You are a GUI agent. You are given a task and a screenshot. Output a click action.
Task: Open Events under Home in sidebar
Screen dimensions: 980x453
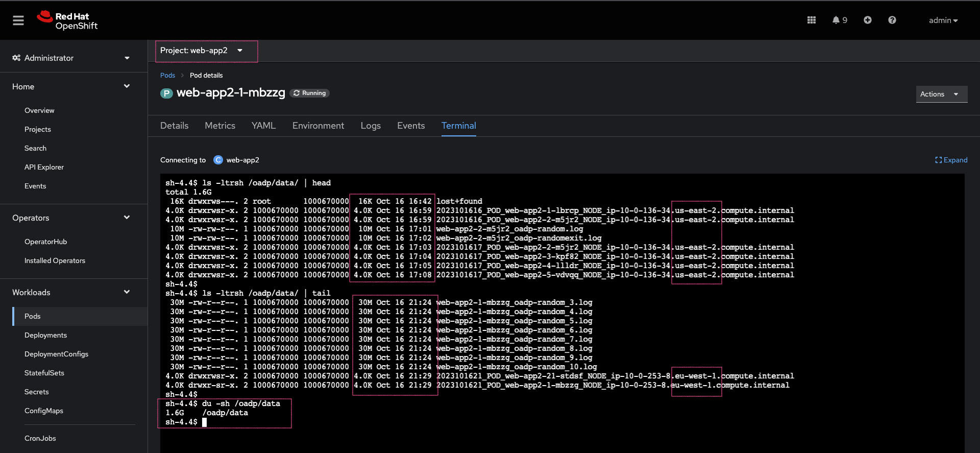pyautogui.click(x=35, y=186)
